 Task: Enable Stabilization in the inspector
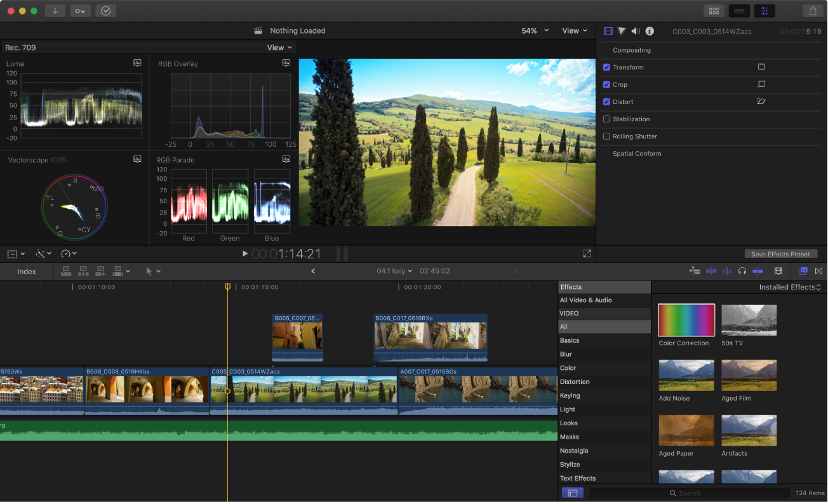[606, 119]
